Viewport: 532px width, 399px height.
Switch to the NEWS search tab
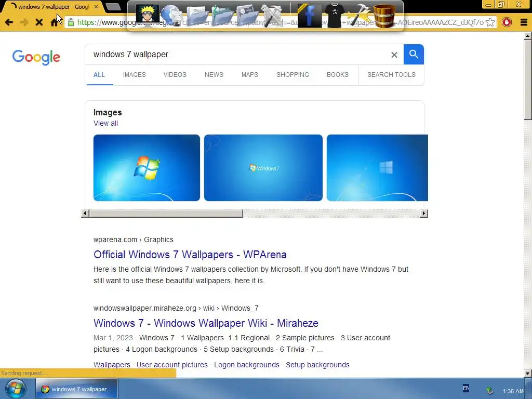coord(214,75)
